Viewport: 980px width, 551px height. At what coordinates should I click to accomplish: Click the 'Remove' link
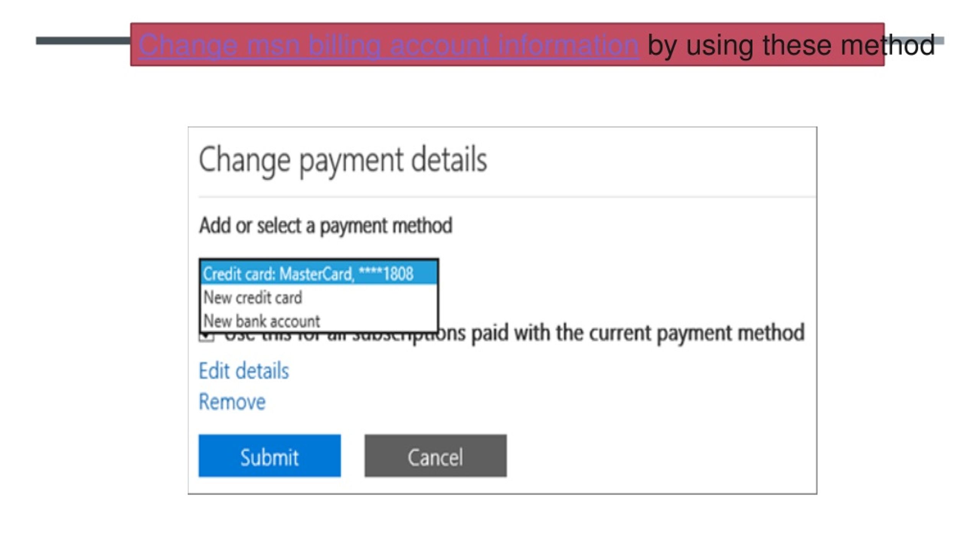[232, 401]
